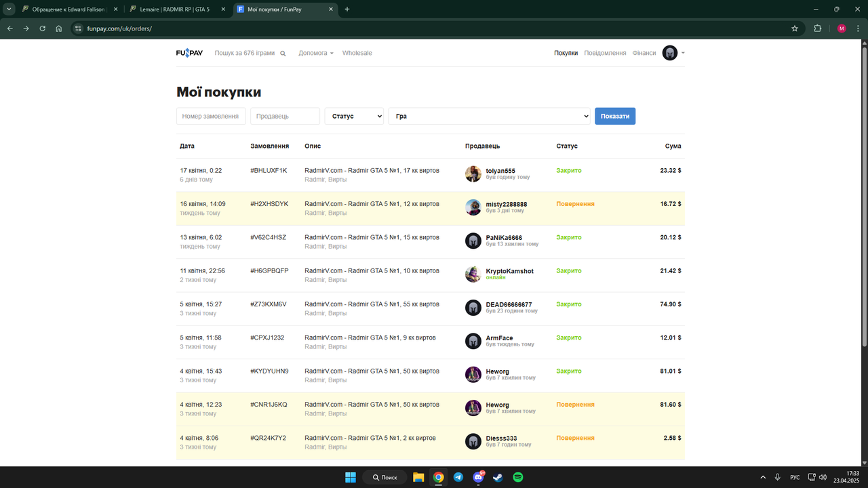
Task: Click the Windows taskbar Поиск search box
Action: click(384, 477)
